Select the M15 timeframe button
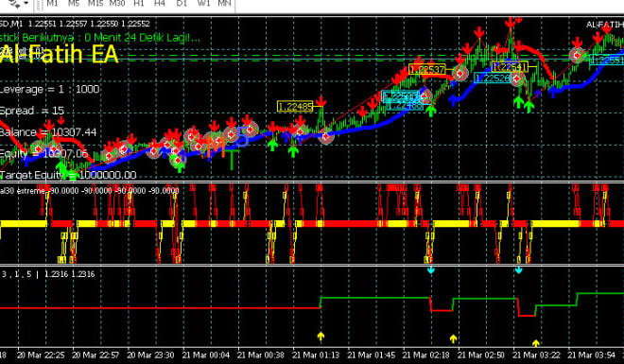Screen dimensions: 624x364 click(x=95, y=3)
